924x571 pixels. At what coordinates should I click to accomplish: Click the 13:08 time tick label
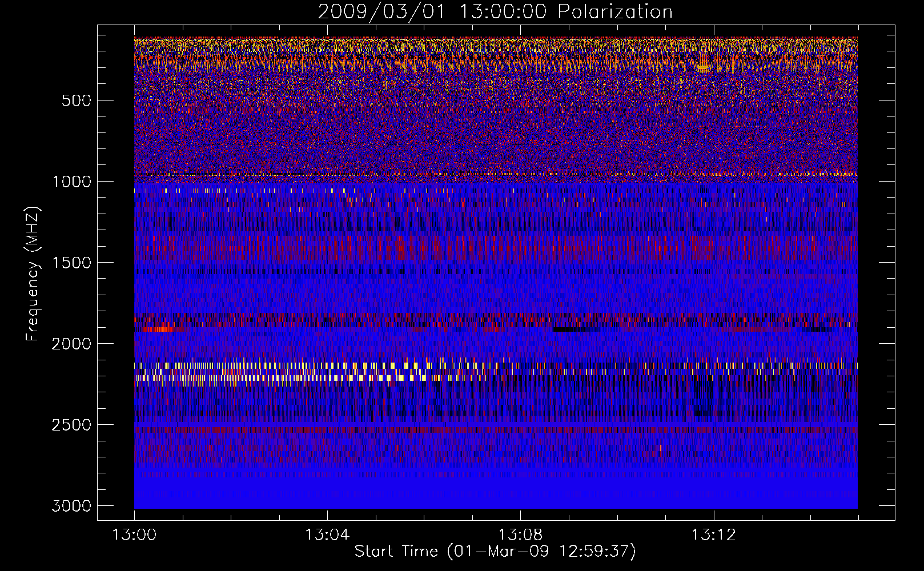click(520, 535)
